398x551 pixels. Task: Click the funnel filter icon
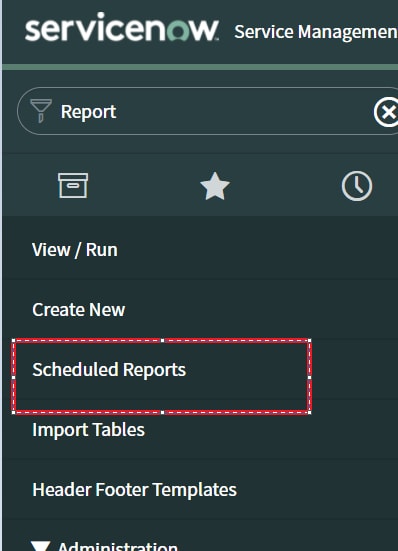pyautogui.click(x=41, y=111)
